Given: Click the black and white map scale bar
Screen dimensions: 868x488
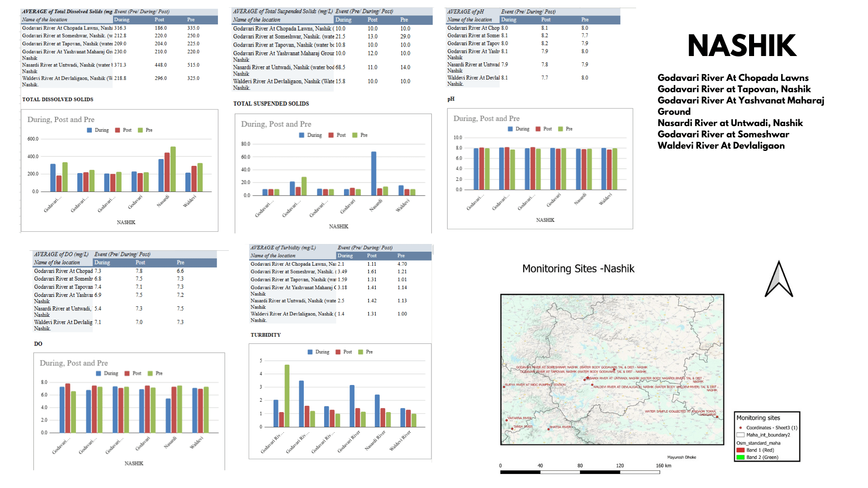Looking at the screenshot, I should [580, 472].
